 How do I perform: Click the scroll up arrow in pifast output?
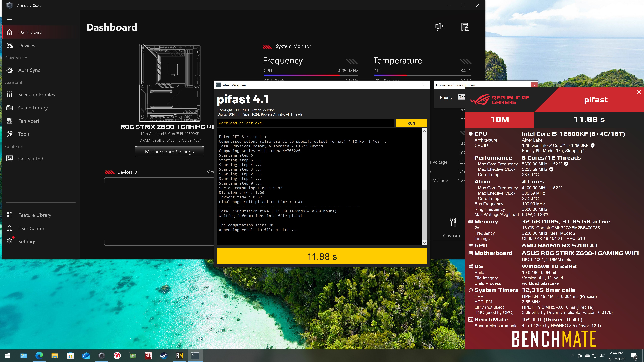coord(424,131)
